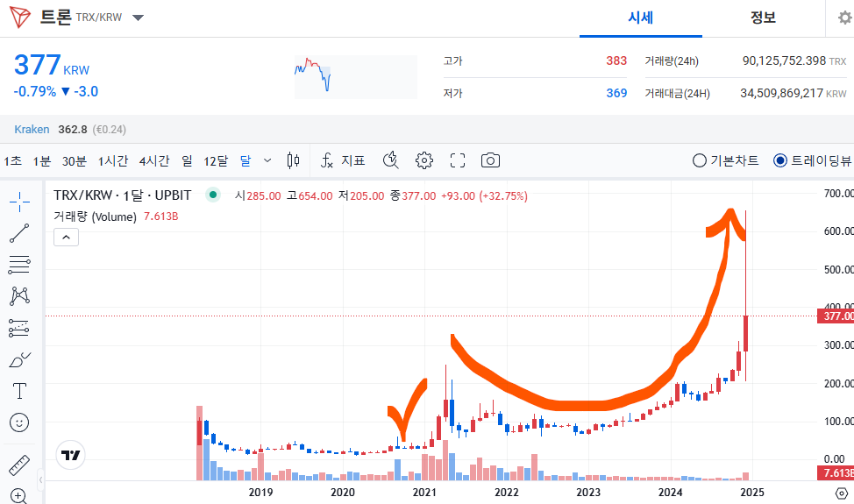This screenshot has width=854, height=504.
Task: Activate the zoom in tool
Action: pos(18,496)
